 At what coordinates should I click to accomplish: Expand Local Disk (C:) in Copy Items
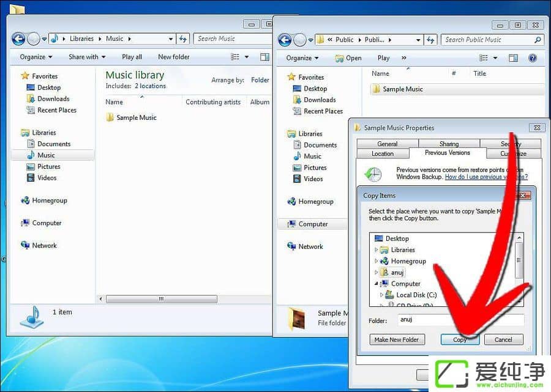pyautogui.click(x=381, y=295)
